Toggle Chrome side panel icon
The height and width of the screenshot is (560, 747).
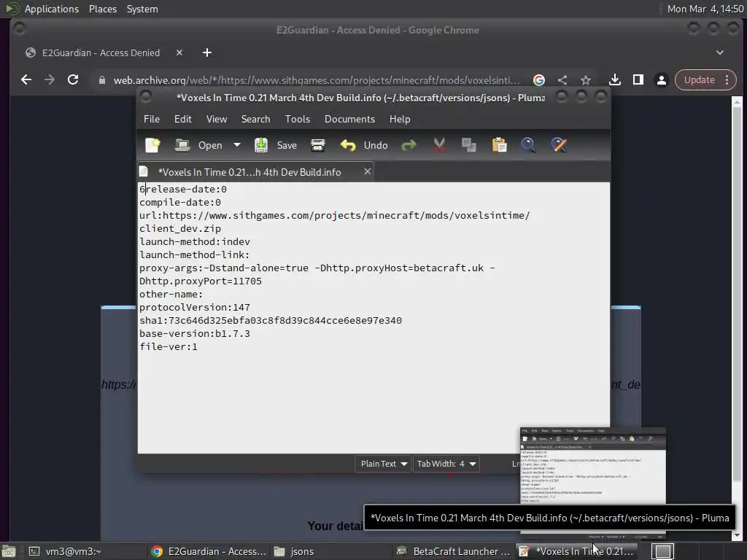pyautogui.click(x=638, y=79)
